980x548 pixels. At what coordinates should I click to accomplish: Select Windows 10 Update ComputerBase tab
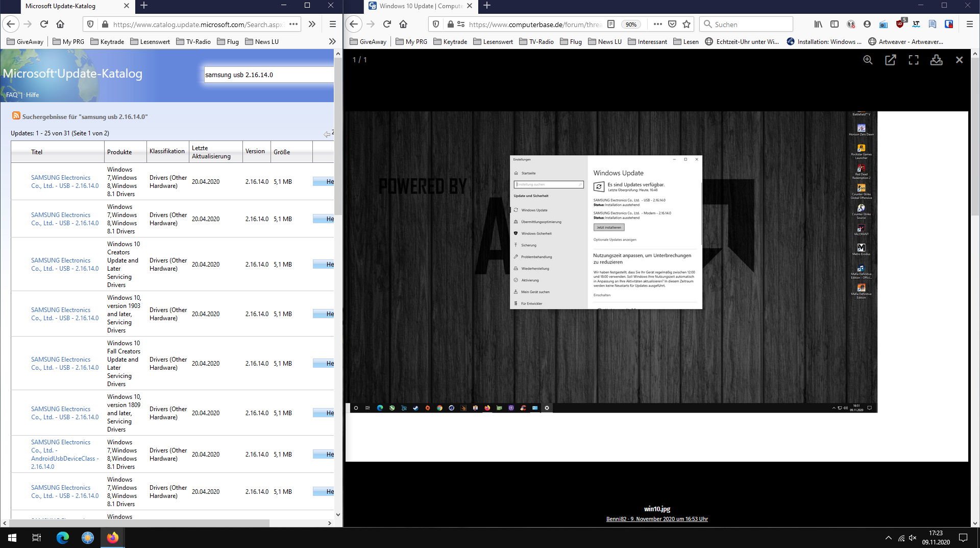421,6
